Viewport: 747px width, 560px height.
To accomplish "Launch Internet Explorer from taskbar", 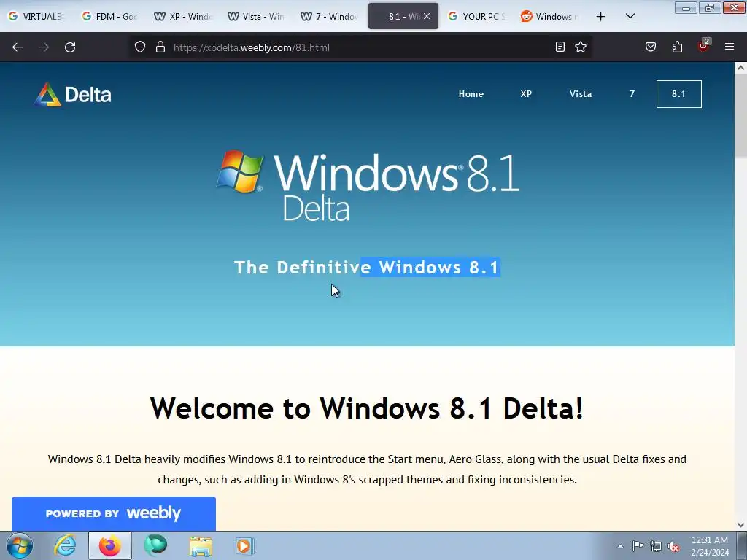I will tap(65, 545).
